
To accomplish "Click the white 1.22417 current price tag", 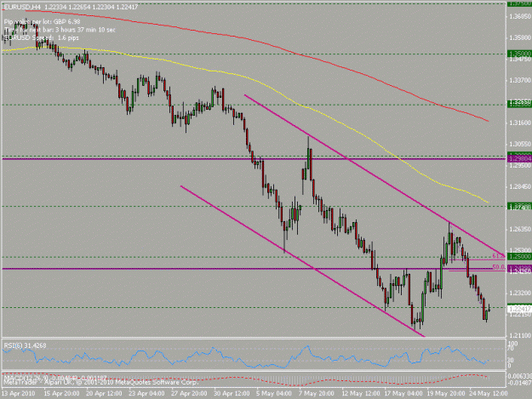I will pyautogui.click(x=519, y=309).
